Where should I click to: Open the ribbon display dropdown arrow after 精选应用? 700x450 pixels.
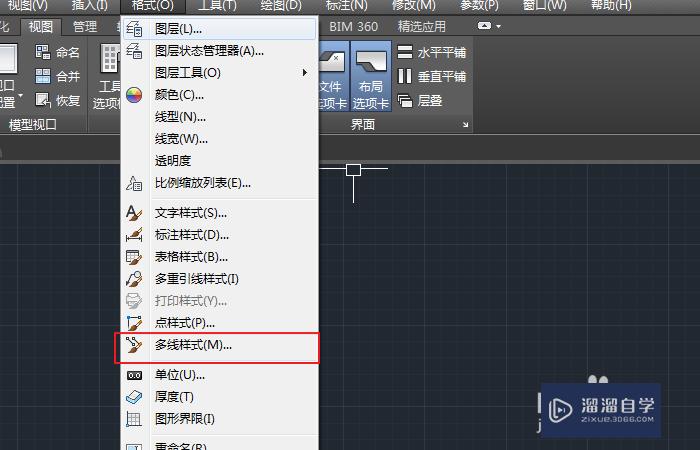pos(499,26)
